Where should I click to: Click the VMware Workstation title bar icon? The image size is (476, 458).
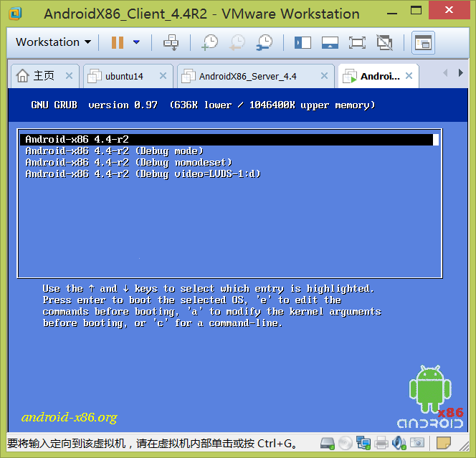[x=15, y=14]
